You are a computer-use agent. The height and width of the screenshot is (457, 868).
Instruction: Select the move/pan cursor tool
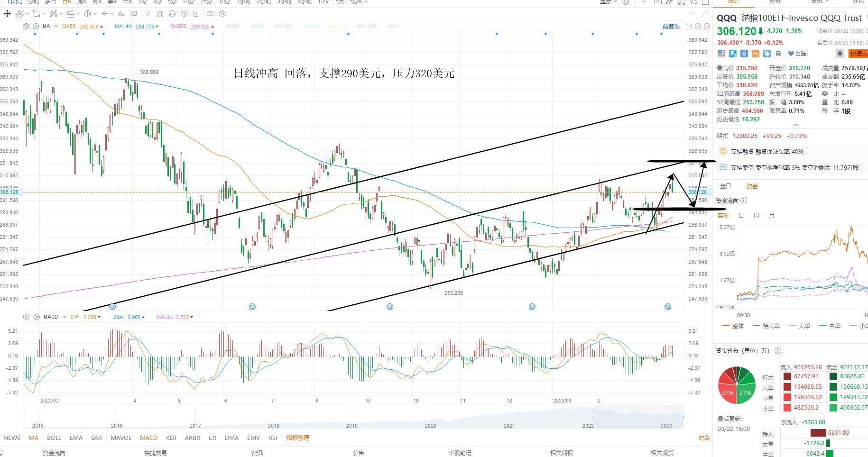tap(7, 14)
